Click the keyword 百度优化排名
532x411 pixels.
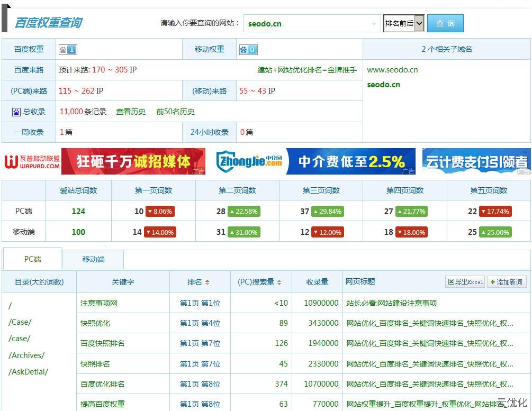tap(103, 384)
